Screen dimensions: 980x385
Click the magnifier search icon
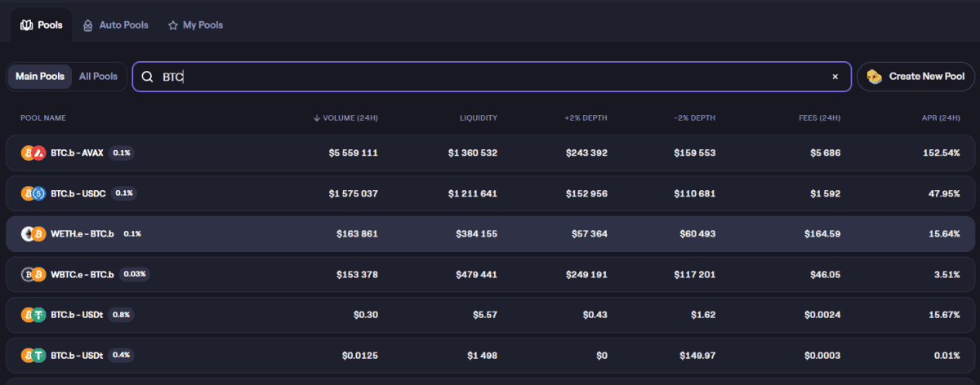(x=147, y=77)
